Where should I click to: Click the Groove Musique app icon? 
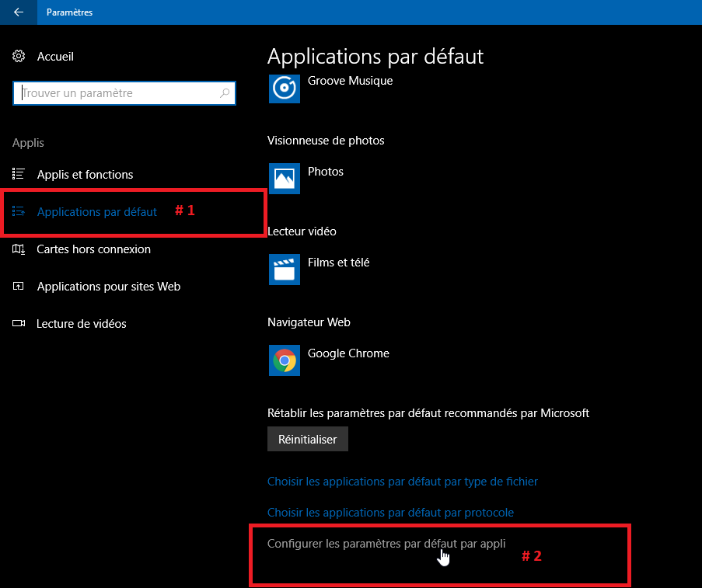click(284, 88)
